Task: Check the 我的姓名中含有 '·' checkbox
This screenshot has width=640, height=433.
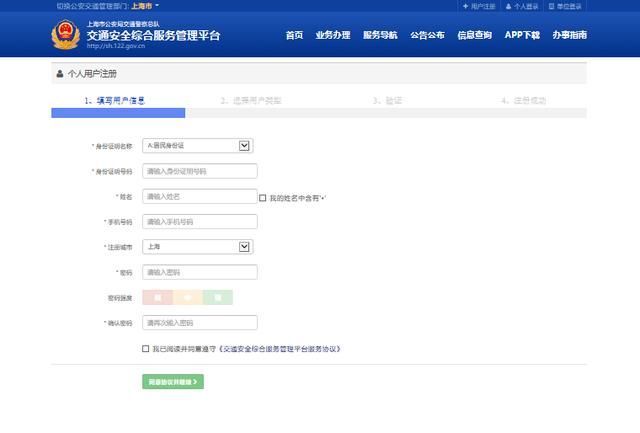Action: (x=262, y=198)
